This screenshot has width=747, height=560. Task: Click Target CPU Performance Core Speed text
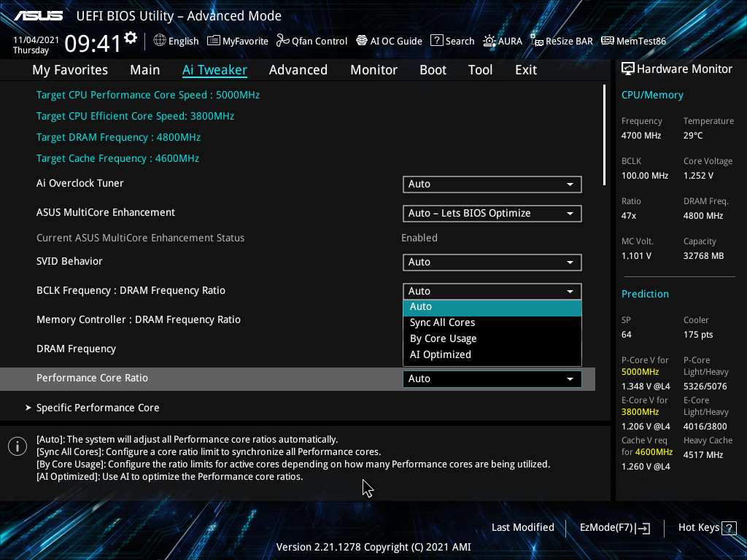(x=147, y=96)
